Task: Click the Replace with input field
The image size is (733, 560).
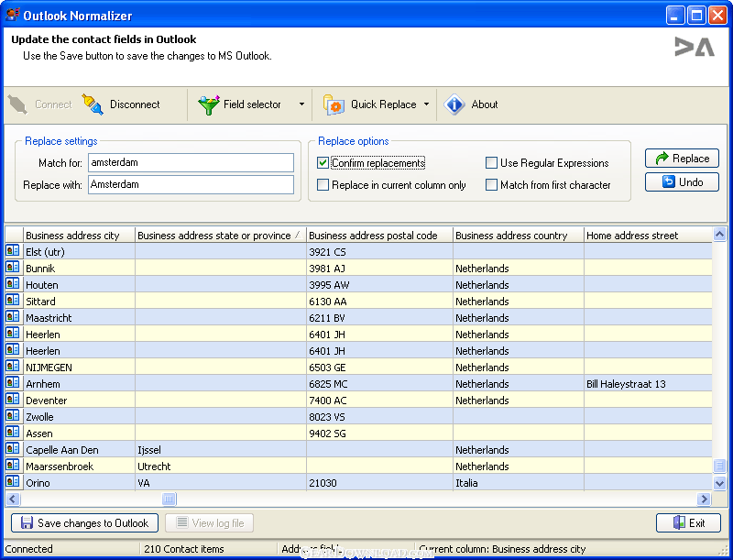Action: 191,184
